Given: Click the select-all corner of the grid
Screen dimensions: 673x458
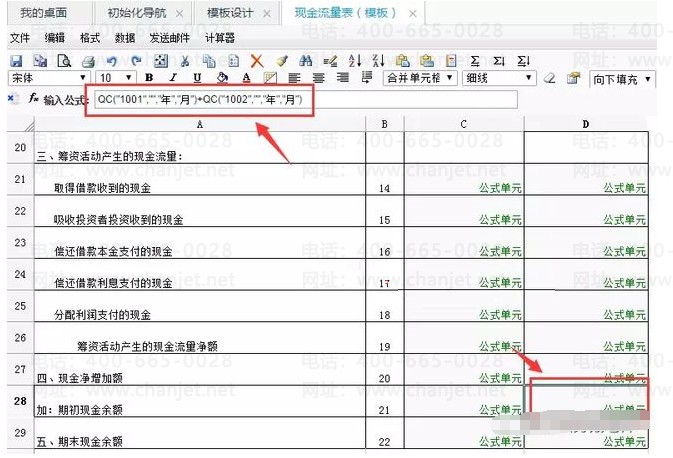Looking at the screenshot, I should (20, 124).
